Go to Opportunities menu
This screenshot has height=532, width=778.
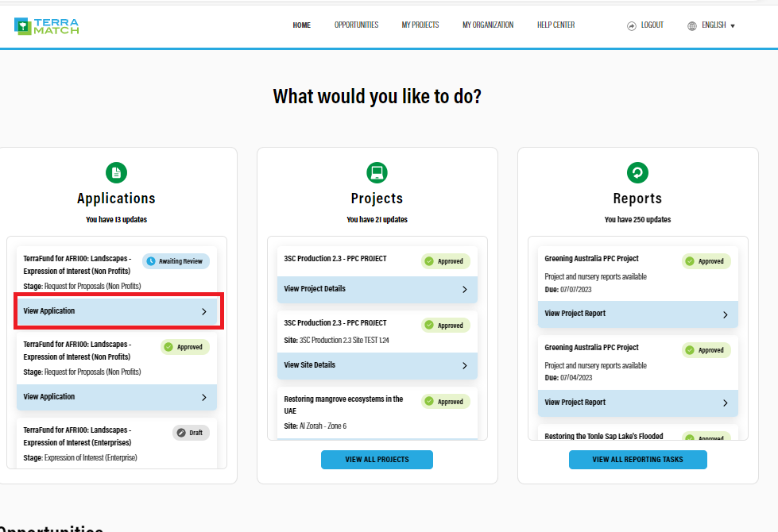click(x=356, y=25)
